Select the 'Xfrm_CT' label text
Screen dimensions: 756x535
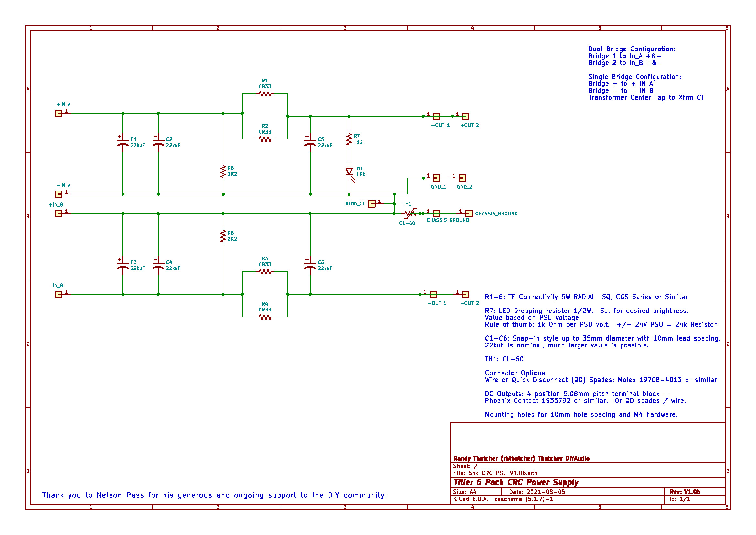(355, 204)
